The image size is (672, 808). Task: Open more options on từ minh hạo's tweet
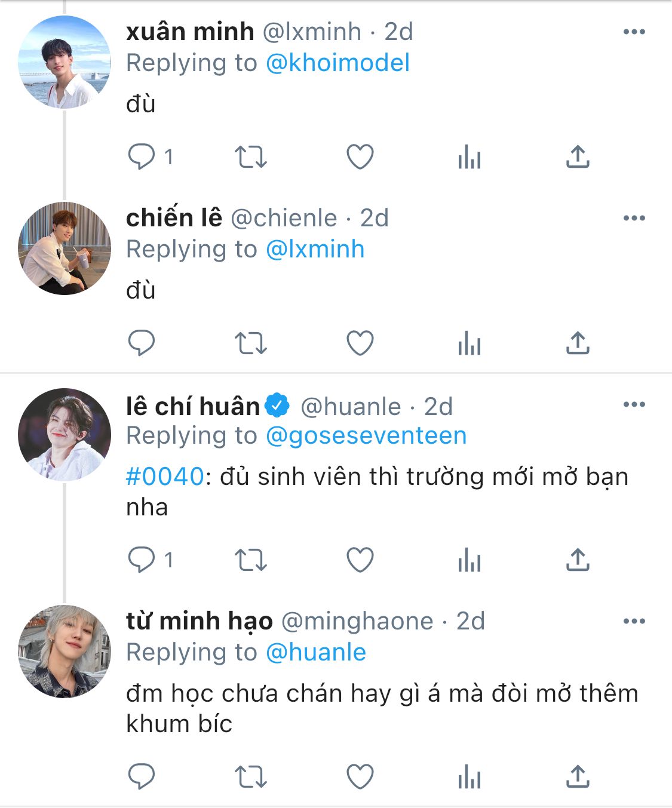[x=634, y=621]
